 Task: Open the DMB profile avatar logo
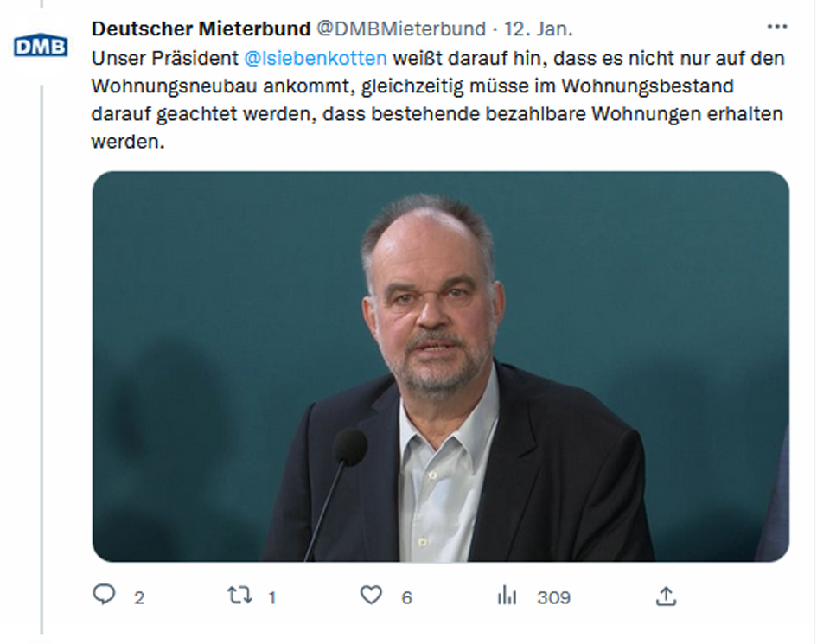41,46
